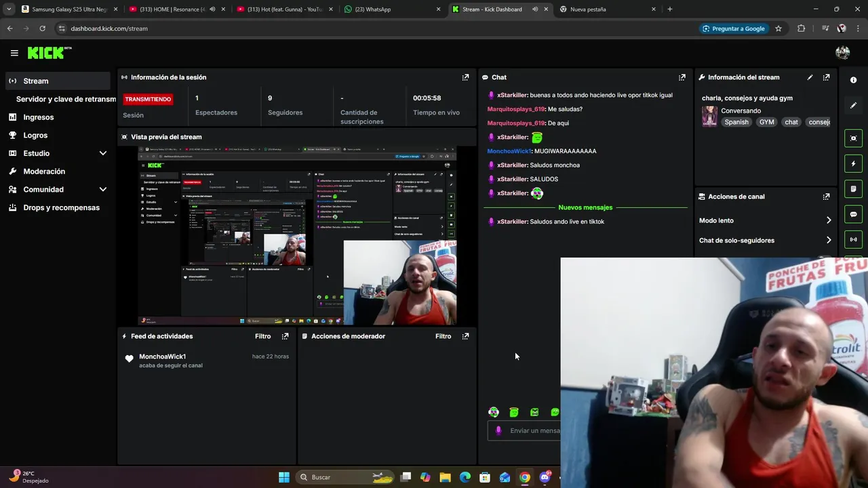Open File Explorer from the taskbar

pos(445,477)
